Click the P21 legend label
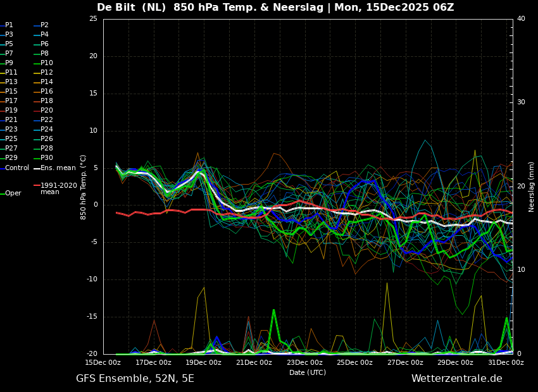 (11, 120)
